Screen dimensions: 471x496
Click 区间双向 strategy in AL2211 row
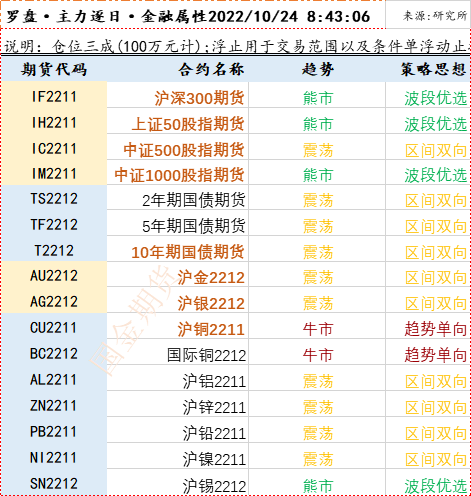436,382
